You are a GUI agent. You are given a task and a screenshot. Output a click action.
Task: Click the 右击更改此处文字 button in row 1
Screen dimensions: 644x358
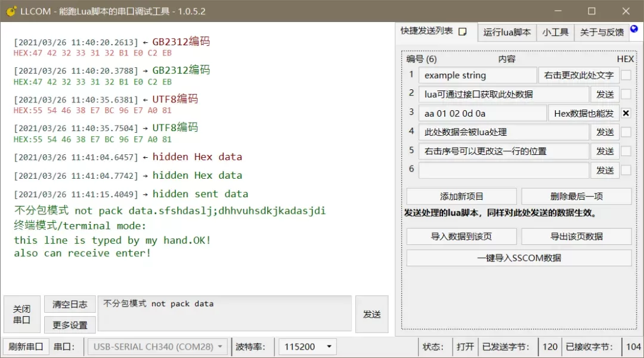click(x=578, y=75)
